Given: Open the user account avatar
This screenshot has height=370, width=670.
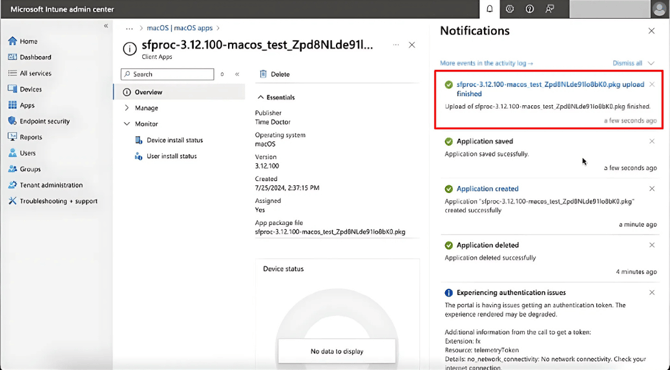Looking at the screenshot, I should (659, 9).
